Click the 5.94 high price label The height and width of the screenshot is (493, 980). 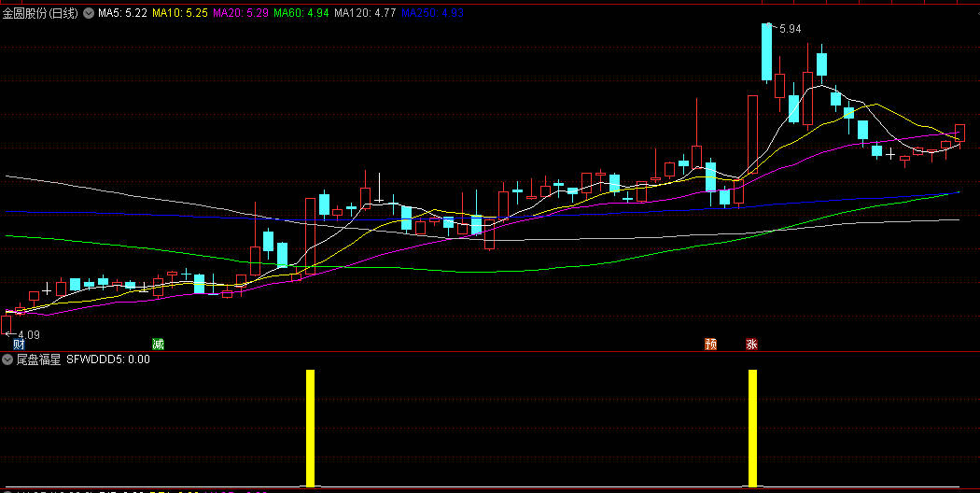[x=790, y=29]
